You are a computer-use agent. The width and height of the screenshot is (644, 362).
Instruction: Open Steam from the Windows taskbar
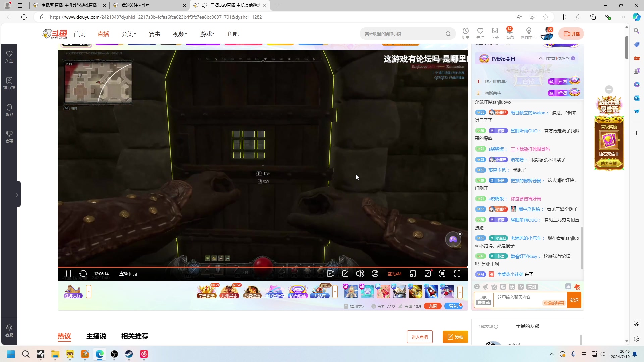click(129, 354)
